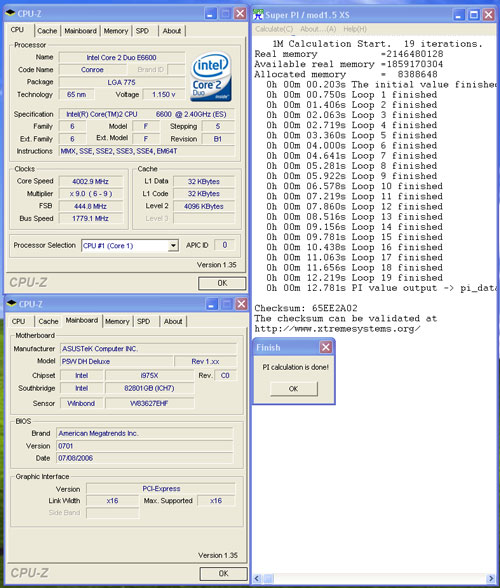Screen dimensions: 500x588
Task: Click the Chipset value i975X
Action: coord(149,375)
